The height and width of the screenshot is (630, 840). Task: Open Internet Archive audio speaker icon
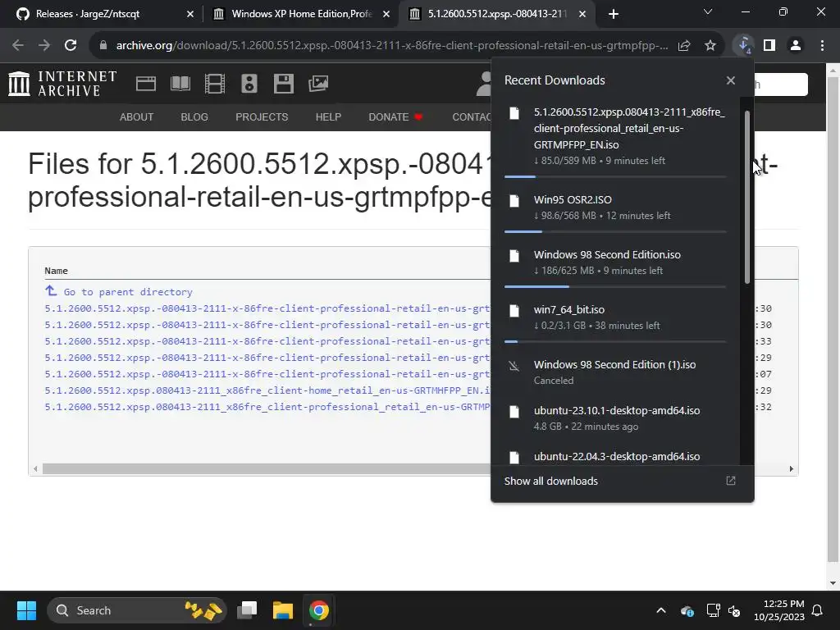click(249, 84)
